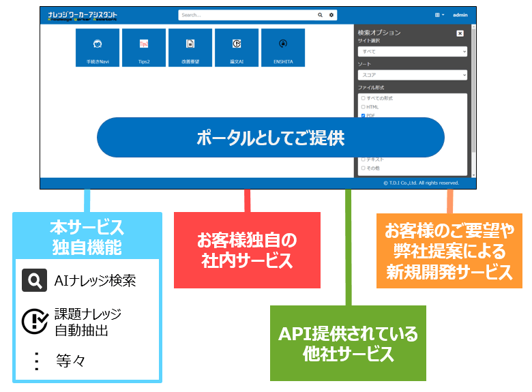The image size is (532, 392).
Task: Uncheck the PDF file format checkbox
Action: [363, 115]
